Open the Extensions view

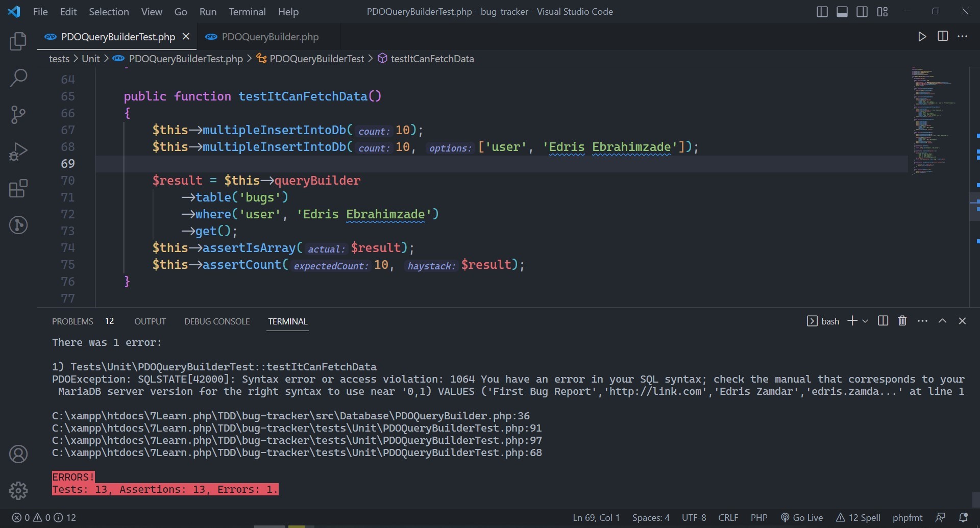18,188
